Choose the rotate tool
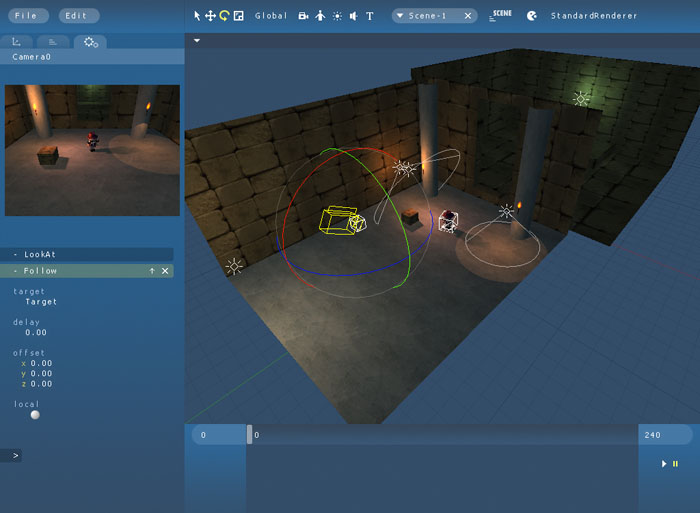This screenshot has height=513, width=700. click(224, 16)
